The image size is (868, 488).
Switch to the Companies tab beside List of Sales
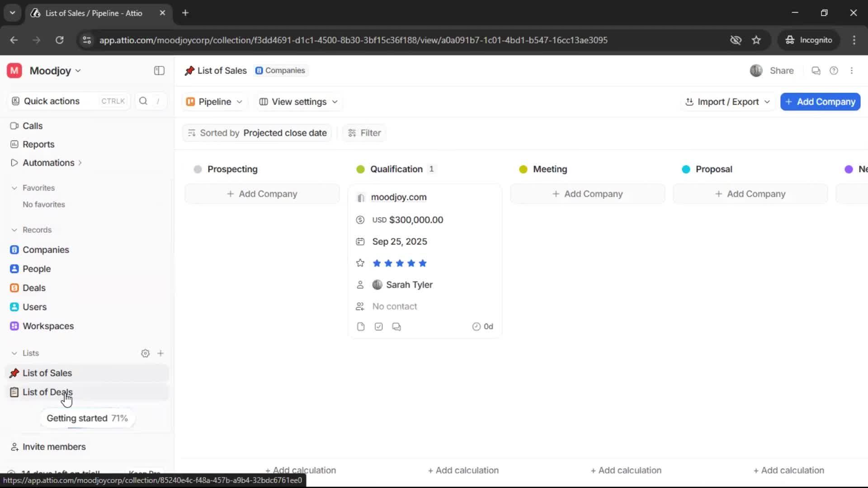point(280,70)
